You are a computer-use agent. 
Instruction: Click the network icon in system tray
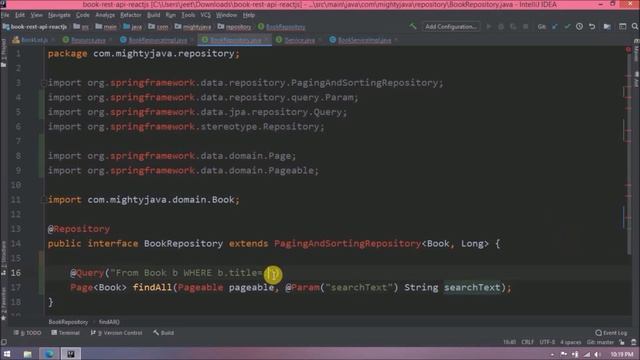587,354
